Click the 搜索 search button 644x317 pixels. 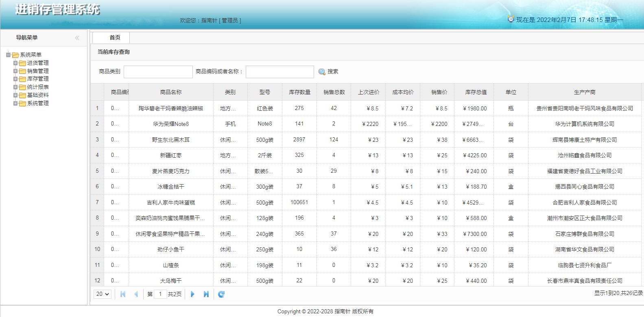tap(328, 72)
